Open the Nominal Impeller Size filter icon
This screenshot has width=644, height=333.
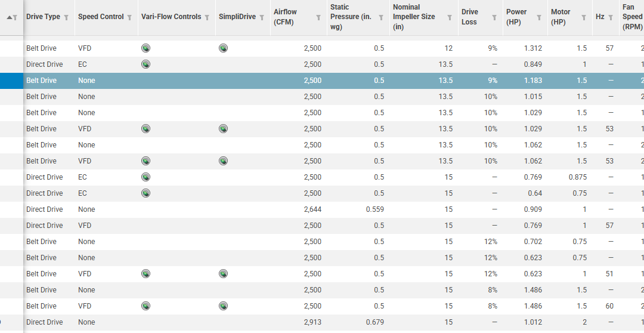tap(450, 17)
